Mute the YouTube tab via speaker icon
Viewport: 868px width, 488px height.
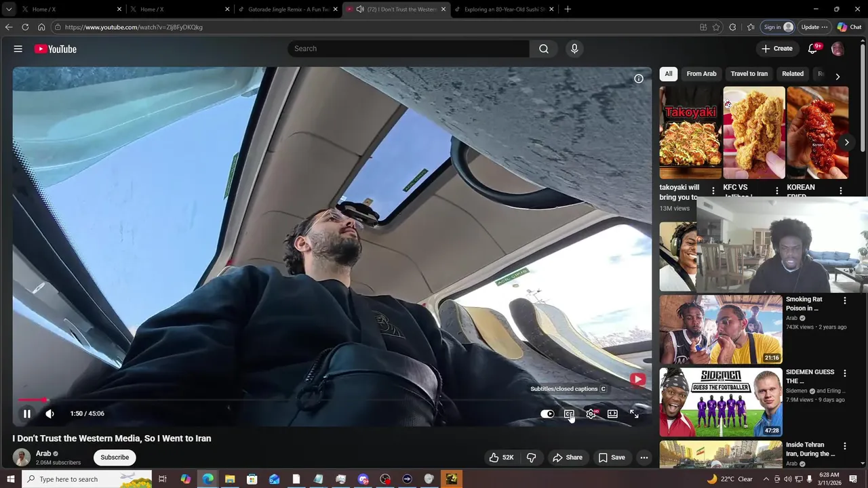tap(360, 9)
